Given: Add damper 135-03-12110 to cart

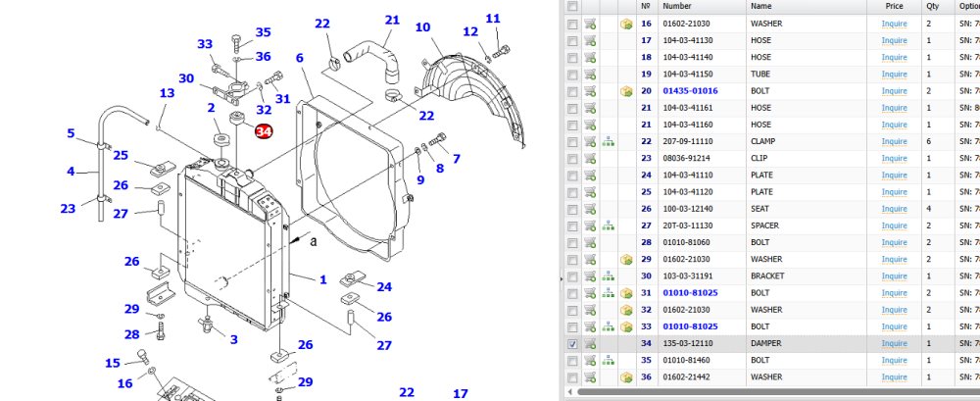Looking at the screenshot, I should pos(590,343).
